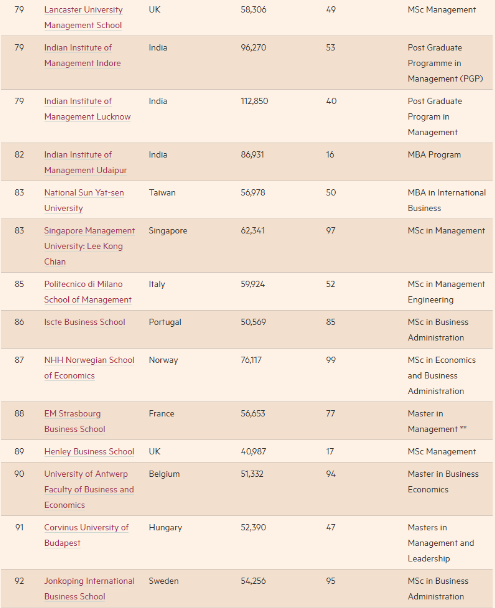This screenshot has height=608, width=495.
Task: Select programme Masters in Management and Leadership
Action: 441,543
